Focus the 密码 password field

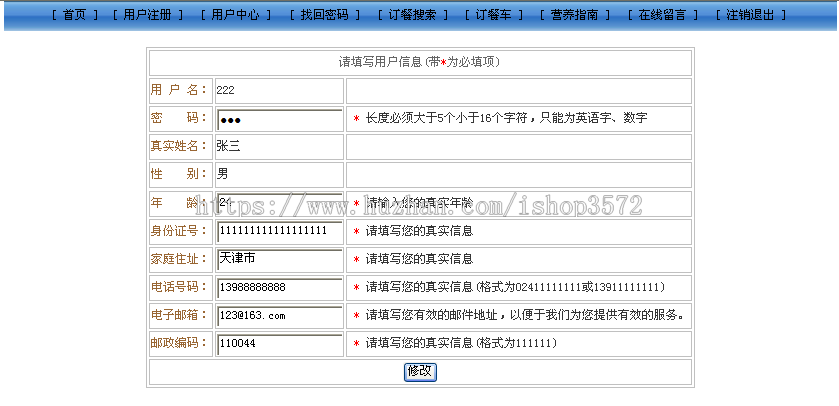click(279, 120)
